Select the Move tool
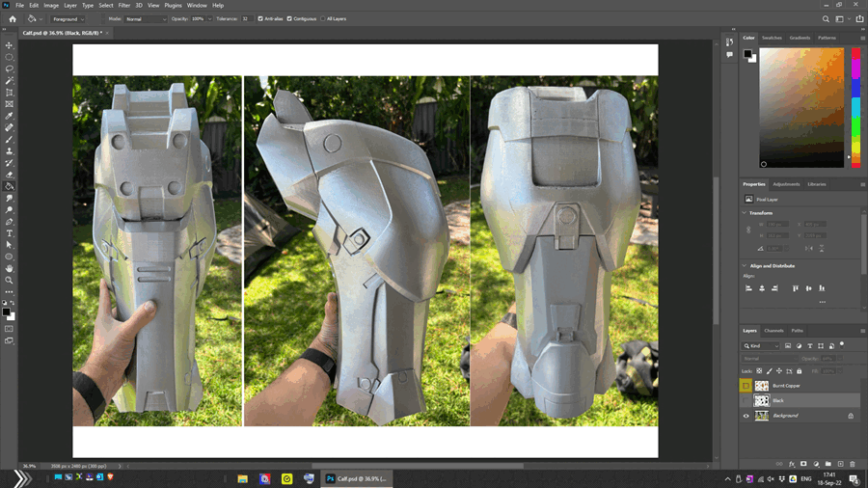This screenshot has height=488, width=868. click(x=10, y=45)
